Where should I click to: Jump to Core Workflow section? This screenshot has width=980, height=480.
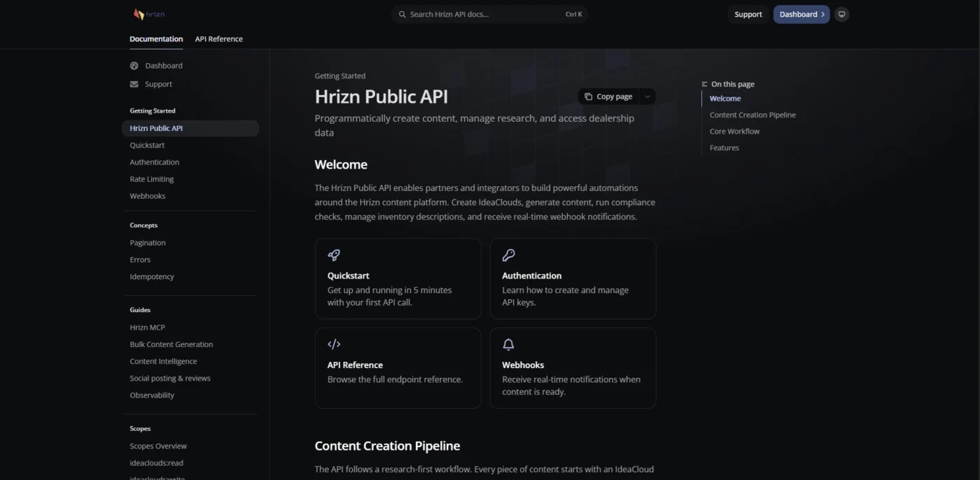734,131
